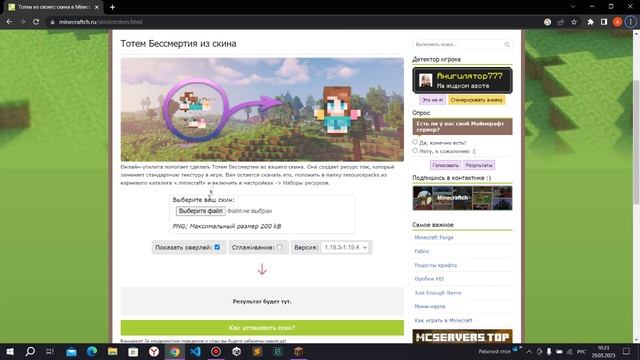
Task: Open the browser Extensions puzzle icon
Action: pos(590,22)
